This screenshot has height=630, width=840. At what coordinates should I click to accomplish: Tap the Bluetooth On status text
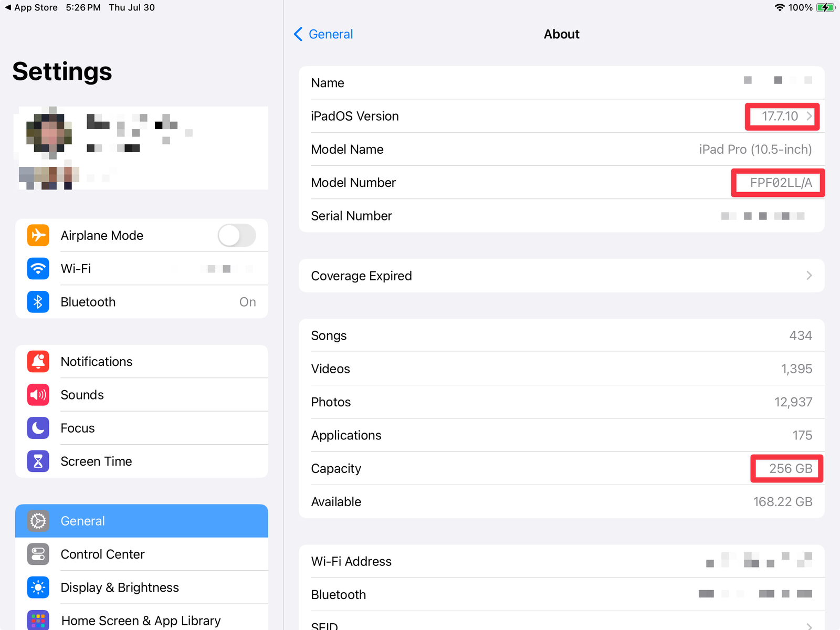pyautogui.click(x=248, y=302)
